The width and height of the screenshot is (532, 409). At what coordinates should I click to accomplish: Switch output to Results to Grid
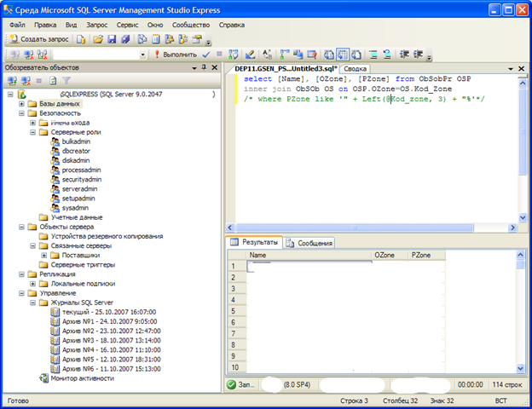[x=343, y=55]
